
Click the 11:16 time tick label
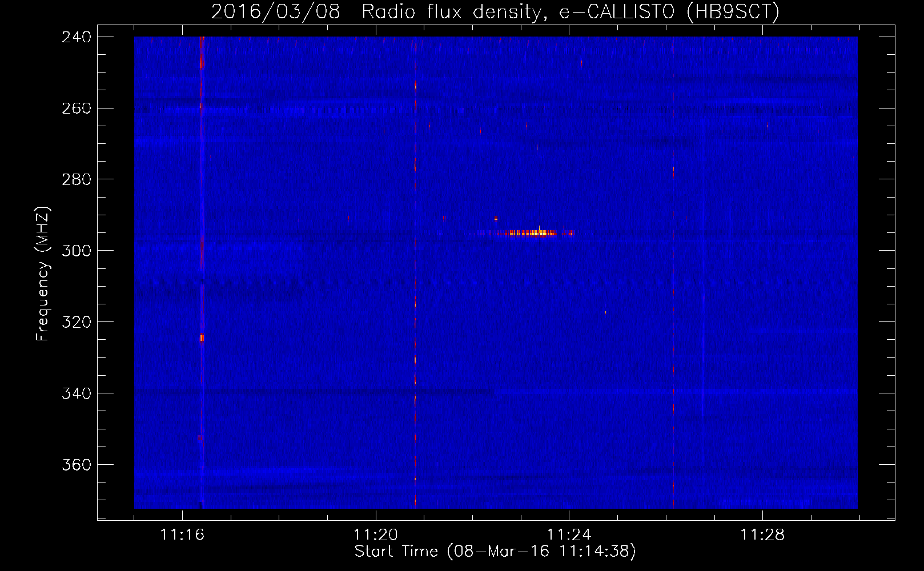pos(182,535)
